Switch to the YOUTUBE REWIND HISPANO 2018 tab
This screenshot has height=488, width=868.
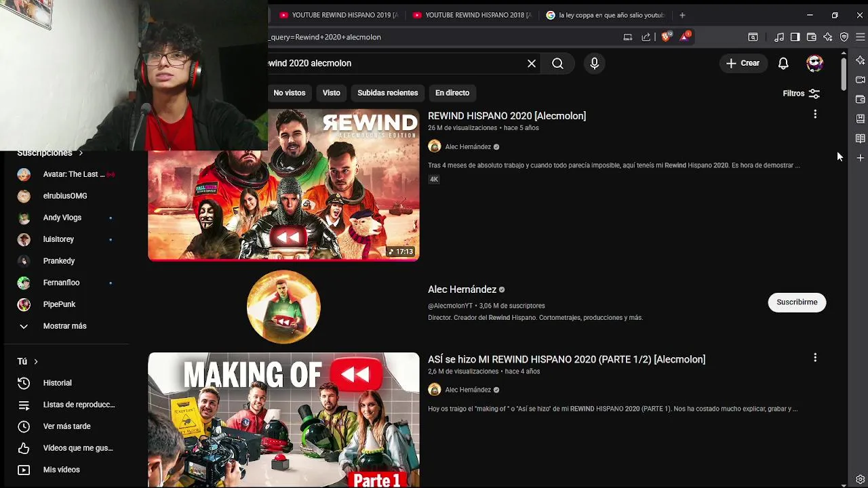[x=472, y=15]
